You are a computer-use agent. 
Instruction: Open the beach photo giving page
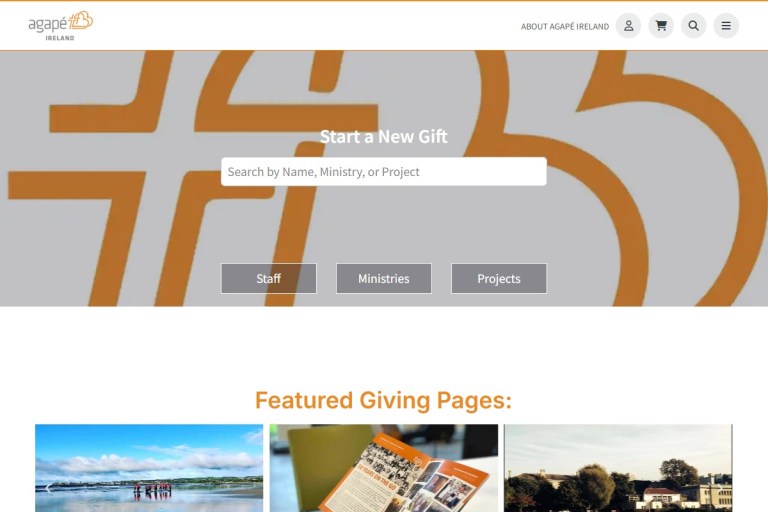(x=149, y=468)
